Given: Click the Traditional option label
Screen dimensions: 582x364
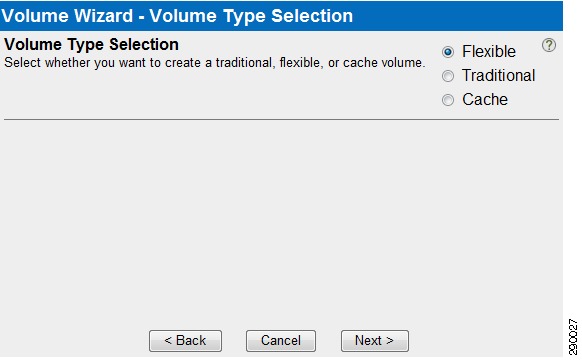Looking at the screenshot, I should [x=498, y=75].
